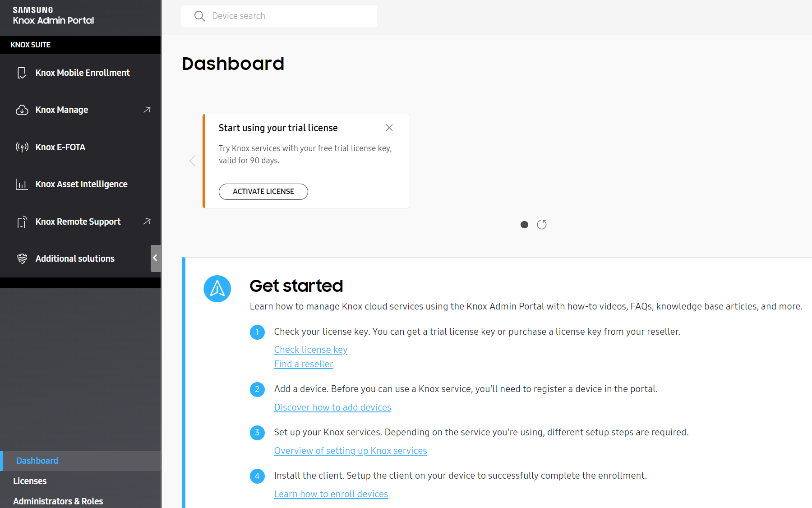Click the 'valid for 90 days' description text
The width and height of the screenshot is (812, 508).
click(249, 161)
